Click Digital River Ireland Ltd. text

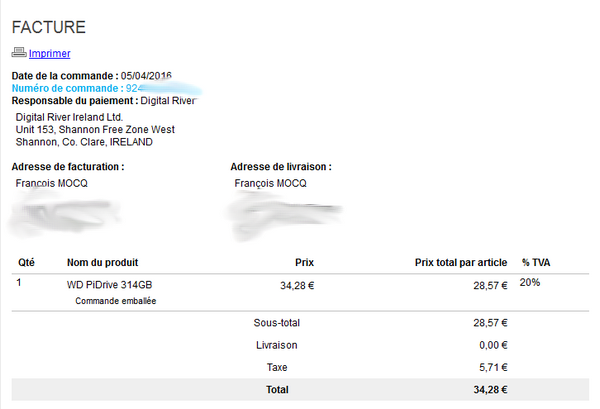coord(69,117)
